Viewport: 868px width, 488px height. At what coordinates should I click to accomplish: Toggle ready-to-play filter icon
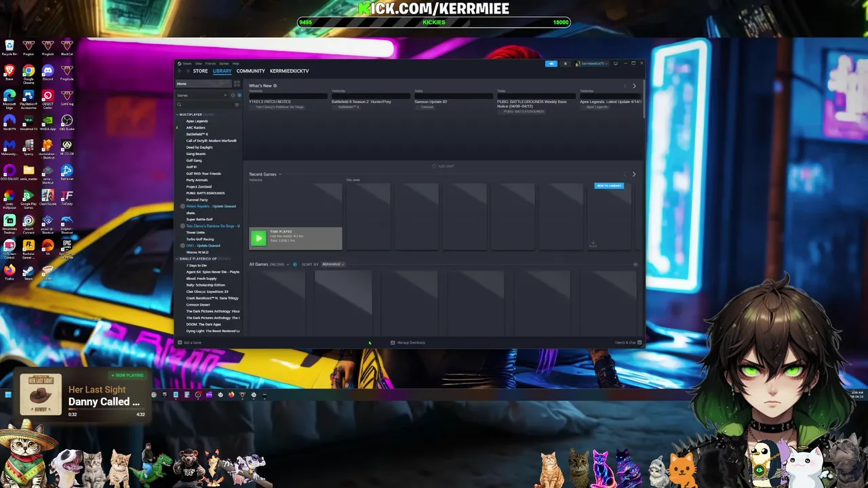tap(239, 96)
